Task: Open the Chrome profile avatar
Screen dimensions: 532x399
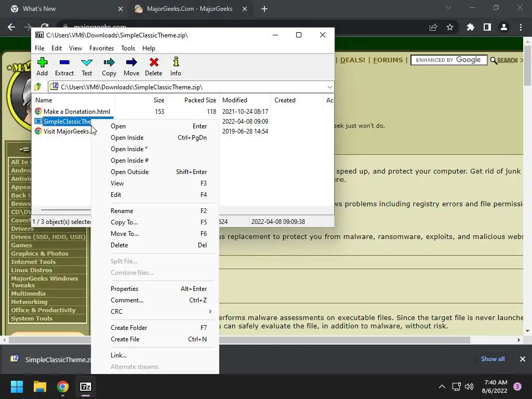Action: (x=504, y=27)
